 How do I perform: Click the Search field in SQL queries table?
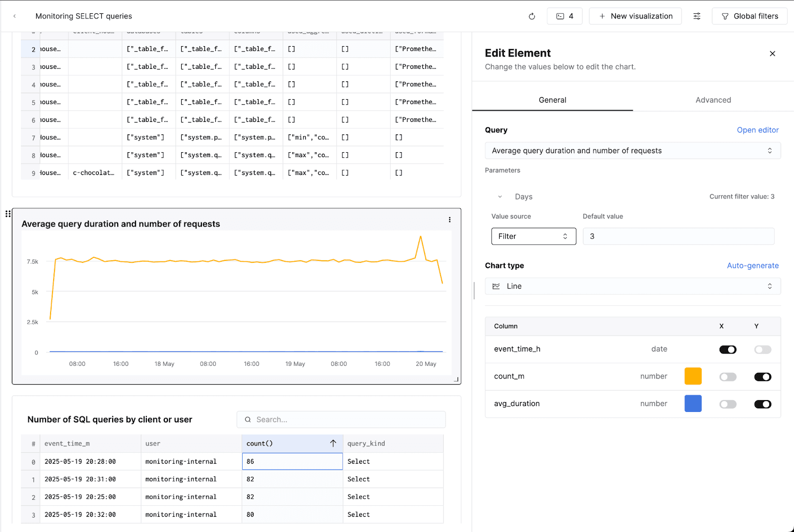tap(341, 419)
